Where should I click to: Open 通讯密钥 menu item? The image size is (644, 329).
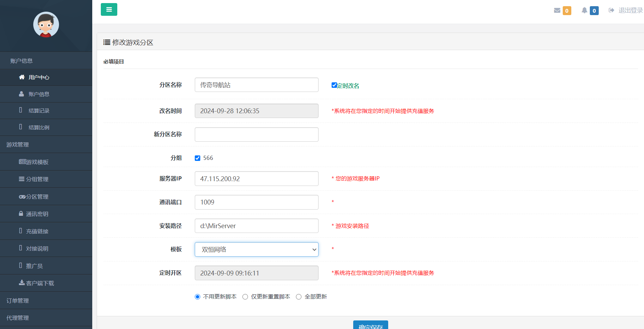pos(46,214)
